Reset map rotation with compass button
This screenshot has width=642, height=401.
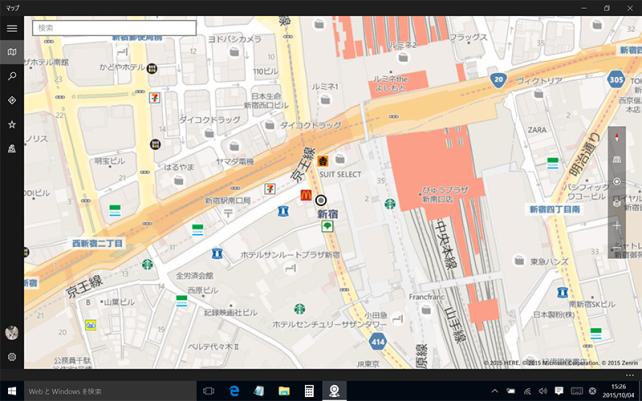tap(617, 138)
